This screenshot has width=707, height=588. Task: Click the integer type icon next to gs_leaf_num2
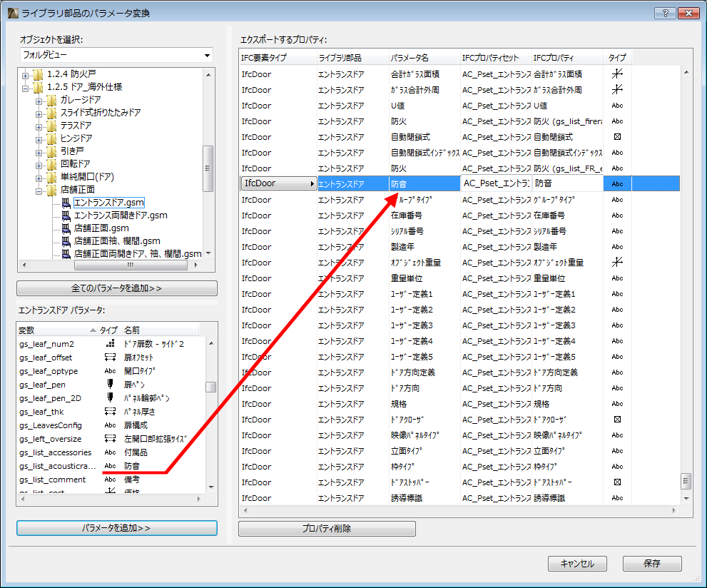coord(110,343)
